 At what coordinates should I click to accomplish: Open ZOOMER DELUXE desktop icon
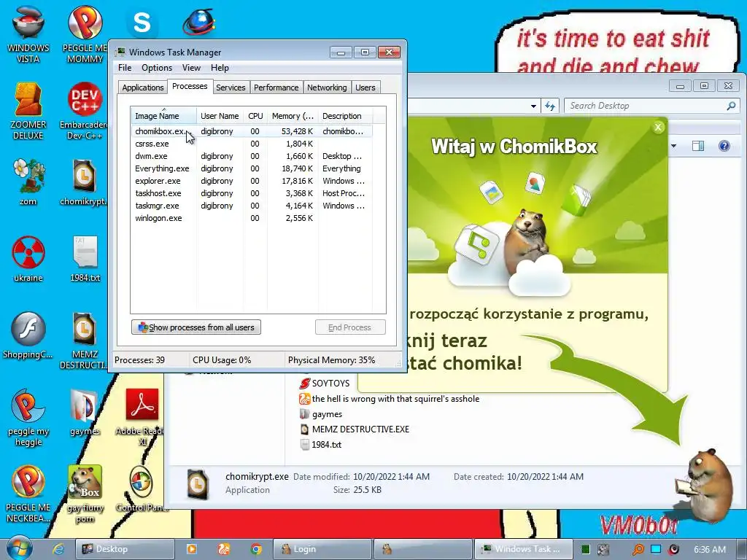pos(28,111)
